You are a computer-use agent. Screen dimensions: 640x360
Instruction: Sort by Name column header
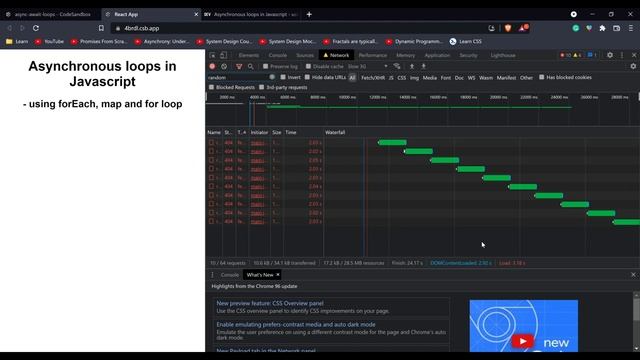pos(214,132)
